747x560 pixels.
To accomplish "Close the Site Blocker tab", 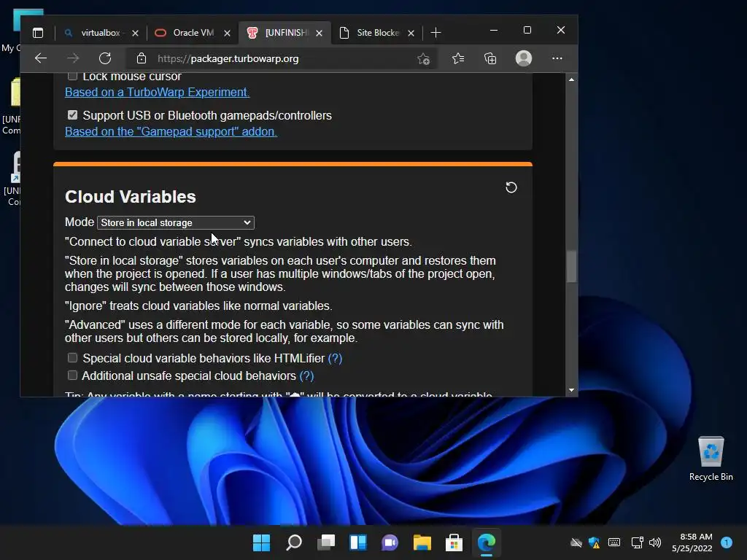I will [411, 33].
